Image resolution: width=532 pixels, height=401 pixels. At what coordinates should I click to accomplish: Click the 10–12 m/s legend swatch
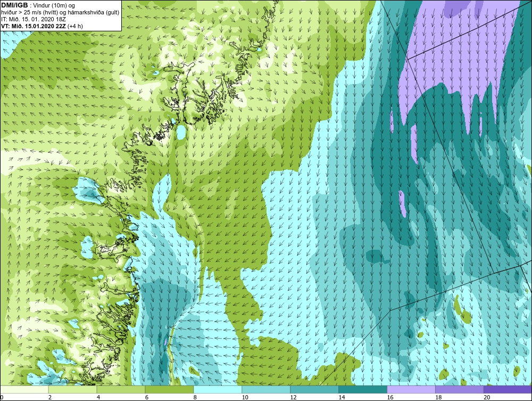coord(266,389)
